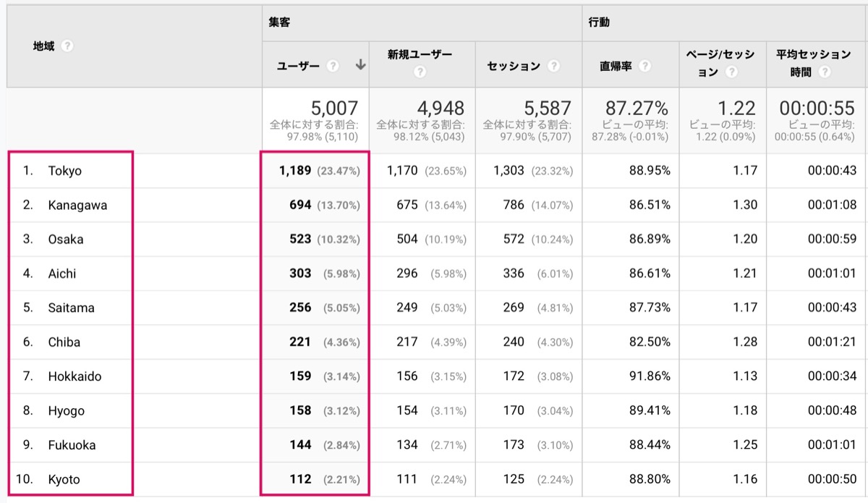Screen dimensions: 868x503
Task: Open the Chiba region link
Action: click(64, 342)
